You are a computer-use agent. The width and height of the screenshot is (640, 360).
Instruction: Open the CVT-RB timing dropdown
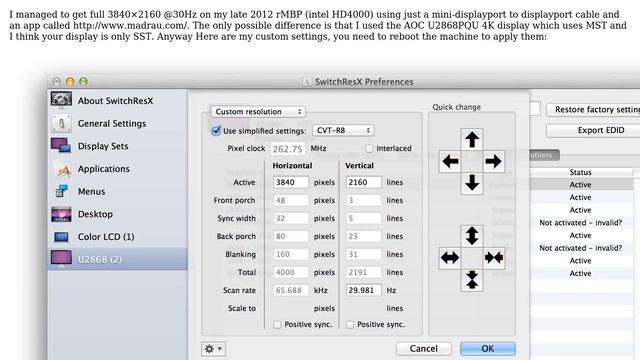point(343,130)
